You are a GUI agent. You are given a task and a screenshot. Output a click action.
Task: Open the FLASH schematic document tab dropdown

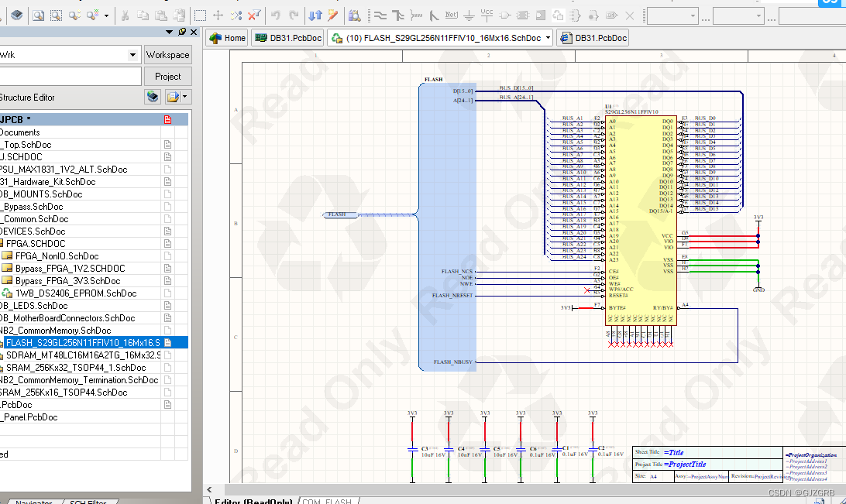pos(549,38)
